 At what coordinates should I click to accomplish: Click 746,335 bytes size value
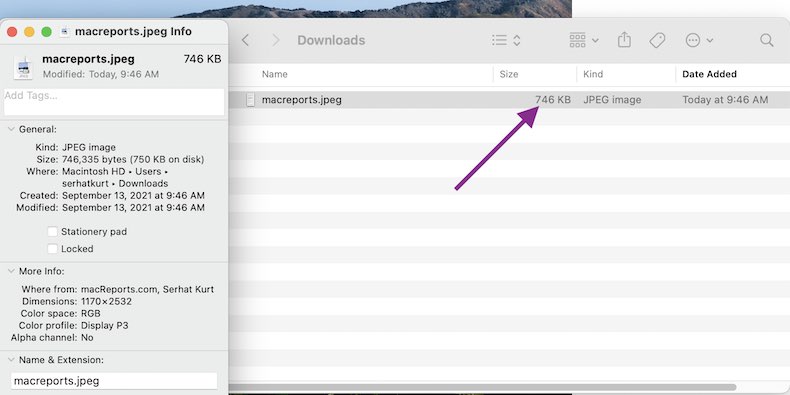[133, 160]
